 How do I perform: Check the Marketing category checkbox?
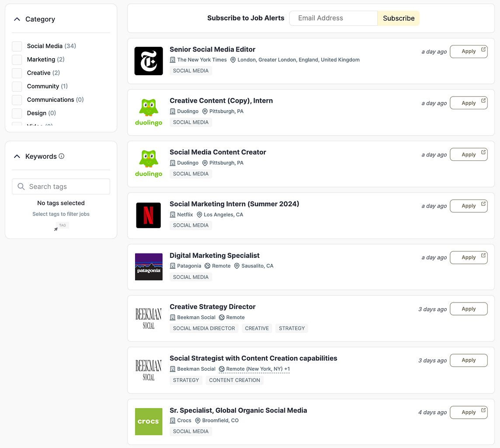pos(17,59)
